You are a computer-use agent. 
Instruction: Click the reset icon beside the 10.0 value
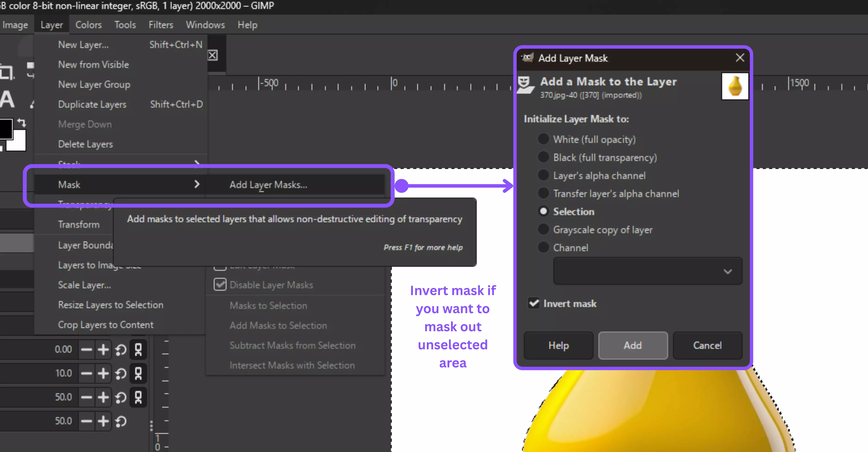point(120,373)
